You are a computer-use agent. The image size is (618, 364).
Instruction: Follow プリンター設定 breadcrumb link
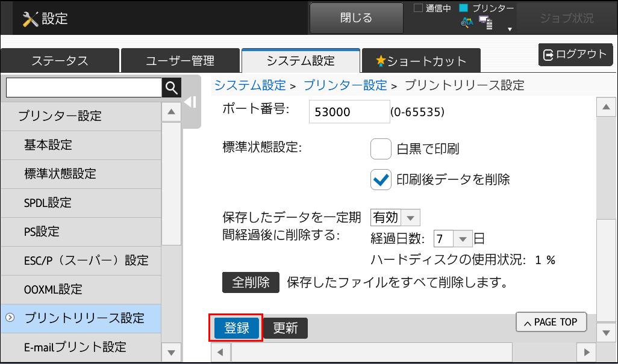click(x=345, y=85)
